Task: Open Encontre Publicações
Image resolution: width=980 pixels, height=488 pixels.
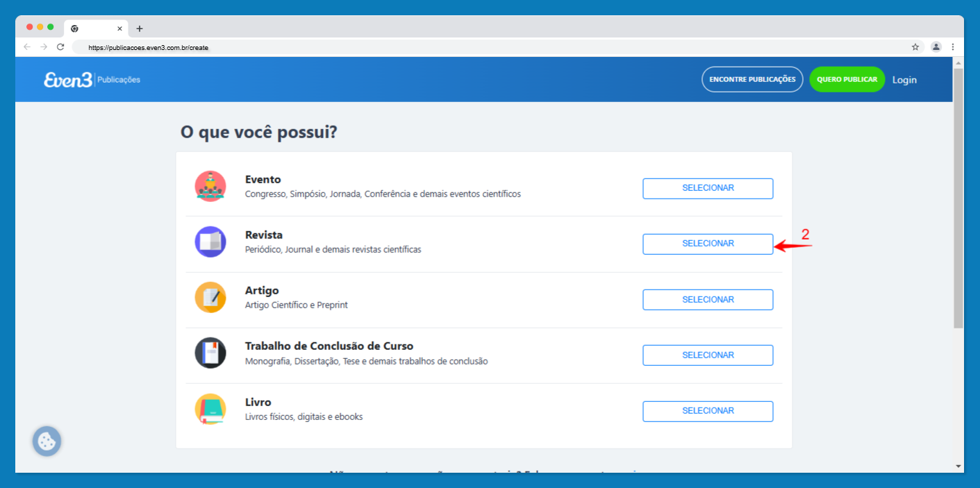Action: click(x=751, y=80)
